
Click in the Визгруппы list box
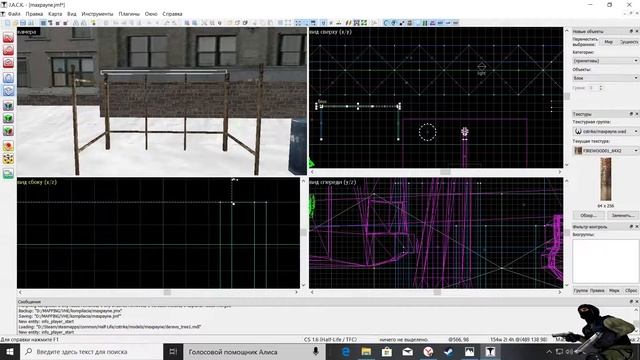tap(605, 261)
